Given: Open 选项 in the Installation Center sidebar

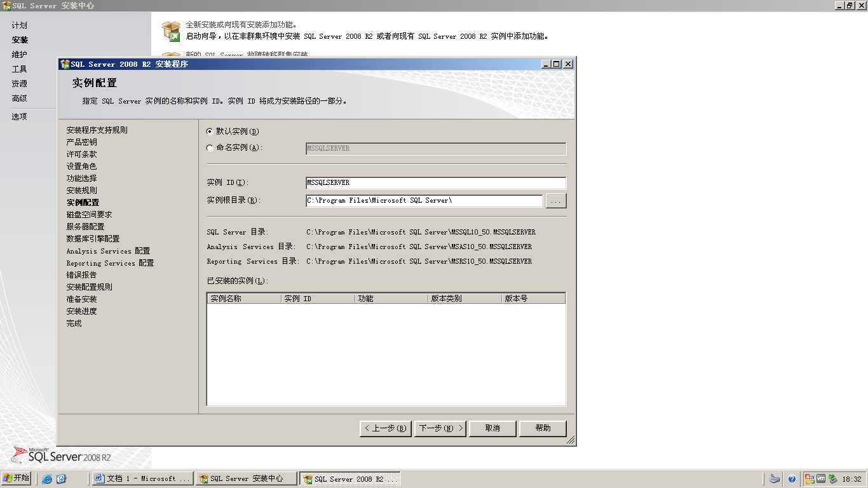Looking at the screenshot, I should tap(20, 117).
